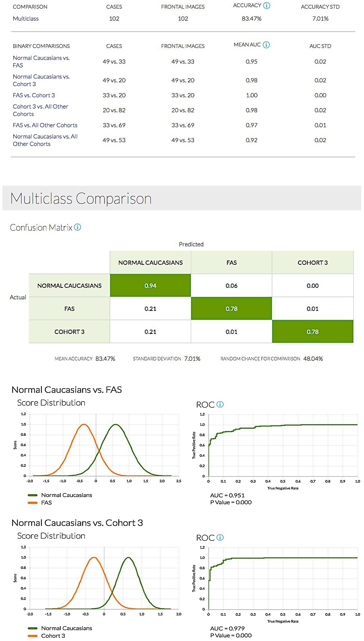The height and width of the screenshot is (641, 364).
Task: Click the Cohort 3 diagonal 0.78 cell
Action: pyautogui.click(x=312, y=332)
